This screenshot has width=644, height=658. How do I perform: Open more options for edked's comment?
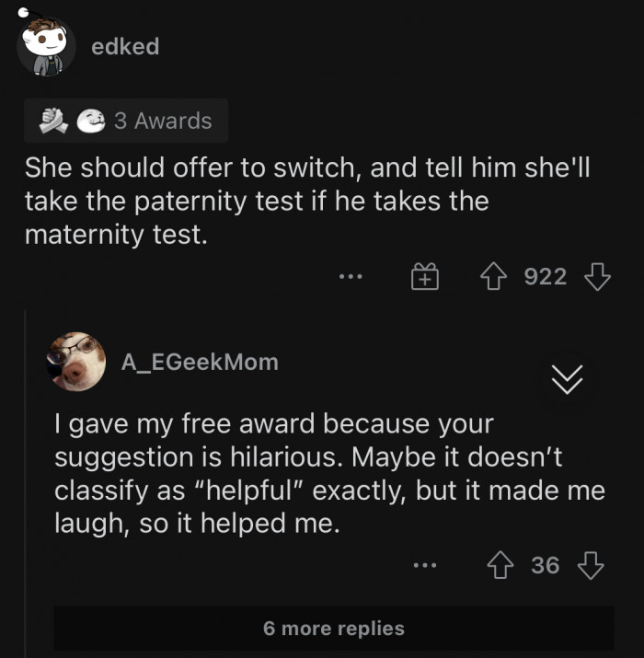point(351,276)
